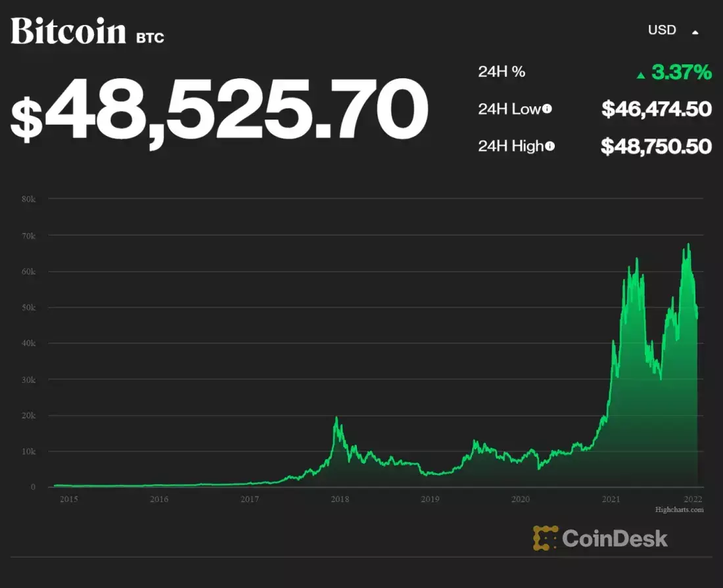Click the 2021 x-axis label
Screen dimensions: 723x588
(611, 499)
